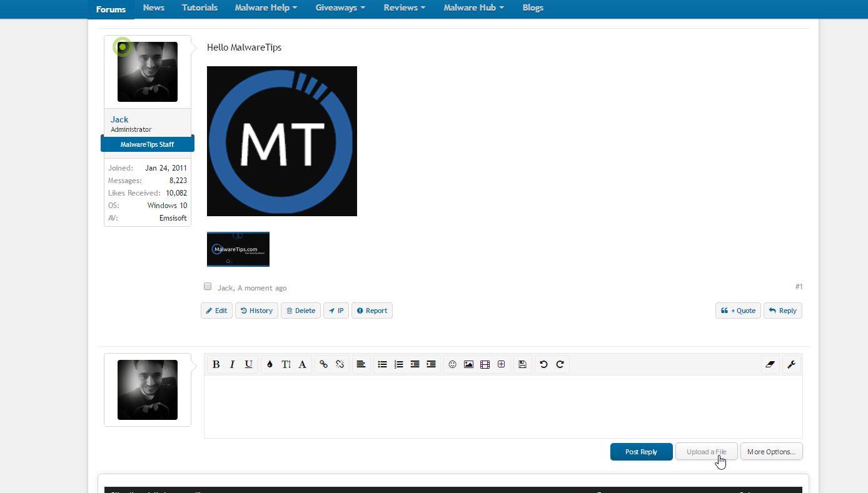868x493 pixels.
Task: Focus the reply message text area
Action: coord(503,407)
